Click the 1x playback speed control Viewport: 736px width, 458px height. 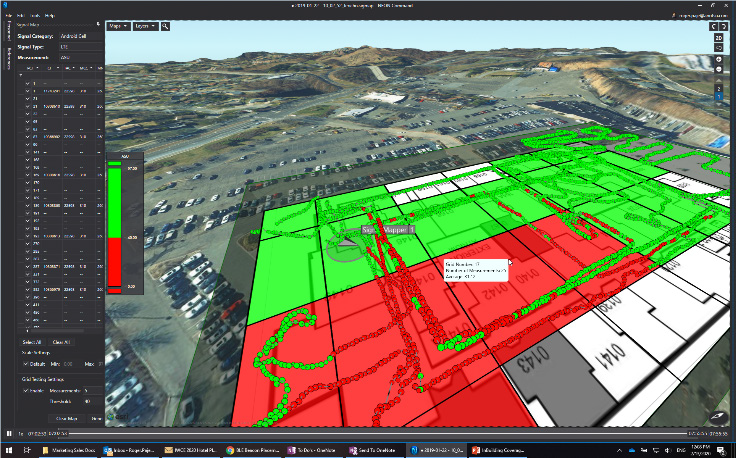click(21, 434)
